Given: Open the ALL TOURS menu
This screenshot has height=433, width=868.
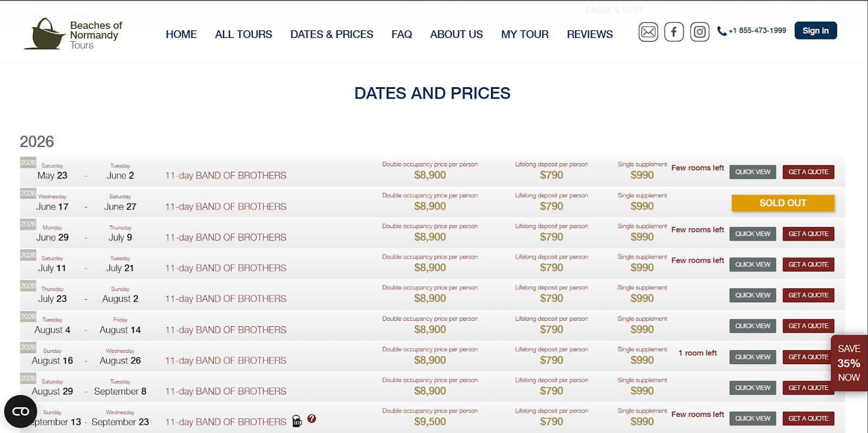Looking at the screenshot, I should point(244,34).
